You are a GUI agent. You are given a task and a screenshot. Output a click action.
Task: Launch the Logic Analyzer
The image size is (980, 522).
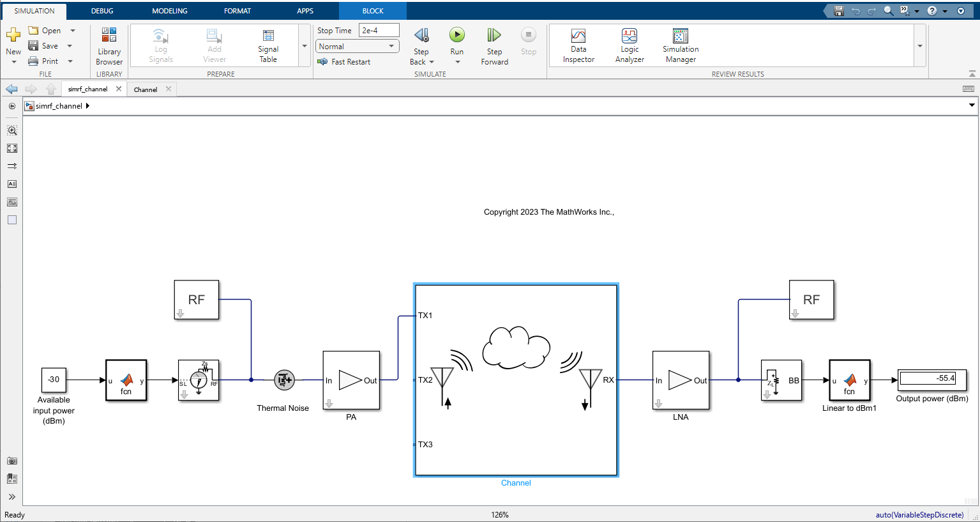[629, 45]
